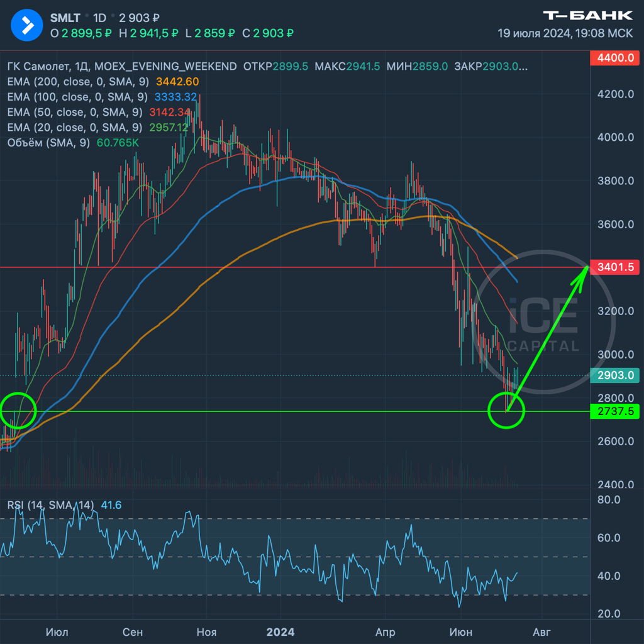This screenshot has height=644, width=644.
Task: Click the МАКС 2941.5 legend value
Action: (347, 67)
